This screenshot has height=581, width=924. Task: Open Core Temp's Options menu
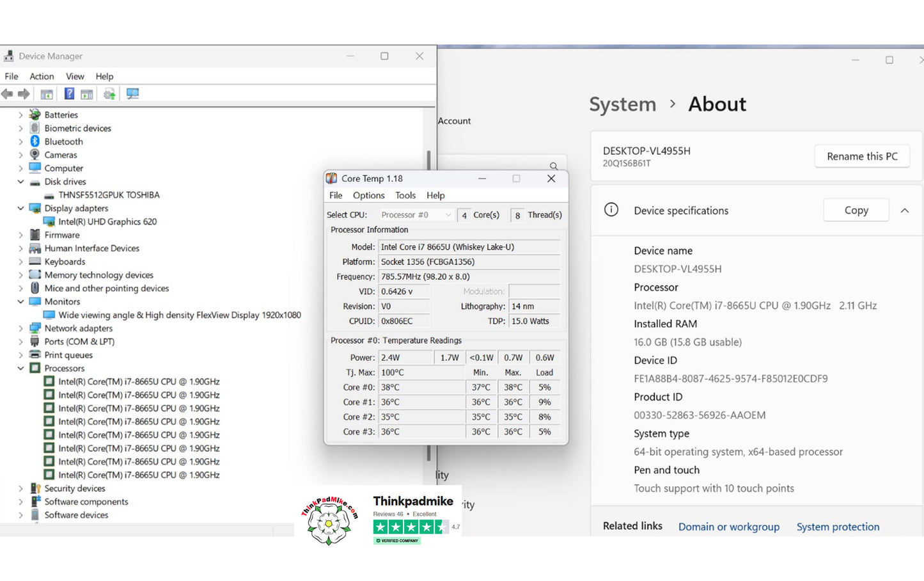pyautogui.click(x=369, y=195)
